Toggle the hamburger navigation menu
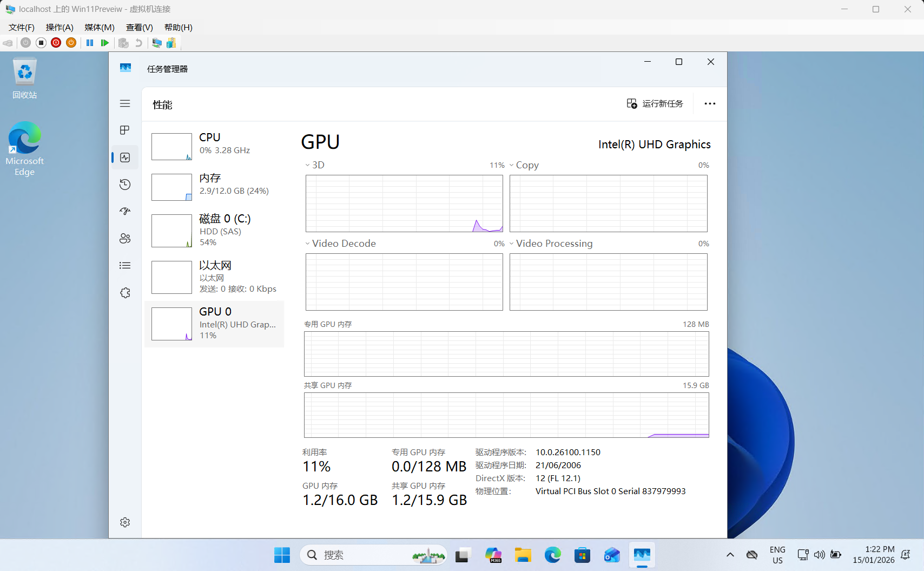This screenshot has height=571, width=924. click(125, 103)
